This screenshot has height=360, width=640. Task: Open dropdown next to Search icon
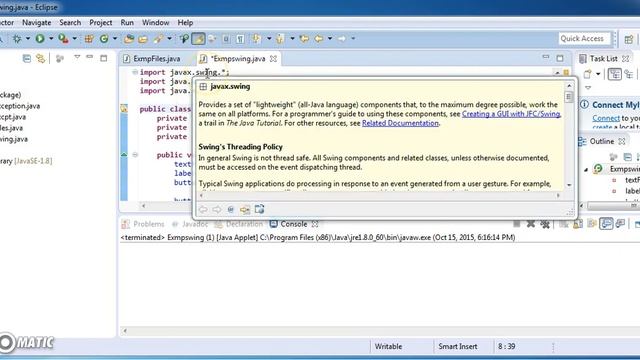169,39
